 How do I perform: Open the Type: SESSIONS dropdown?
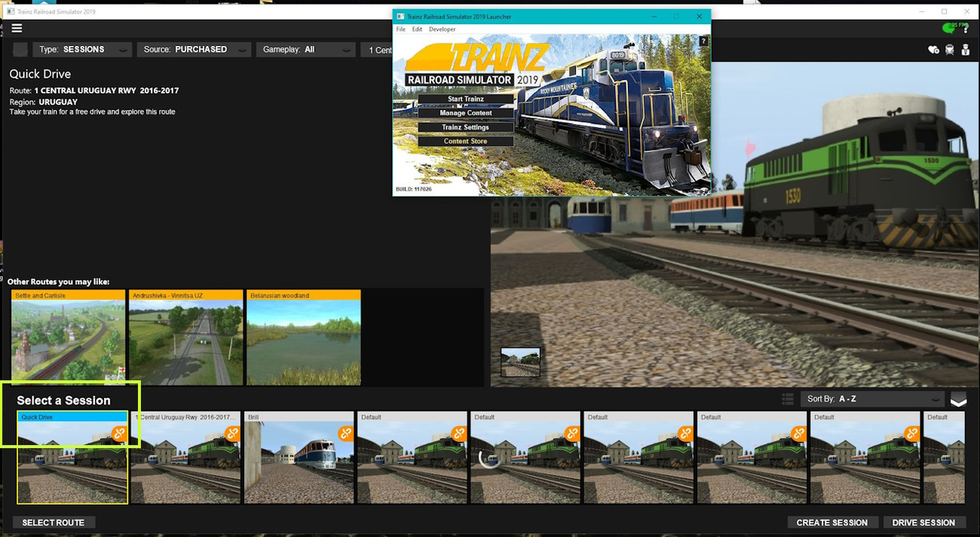tap(83, 50)
